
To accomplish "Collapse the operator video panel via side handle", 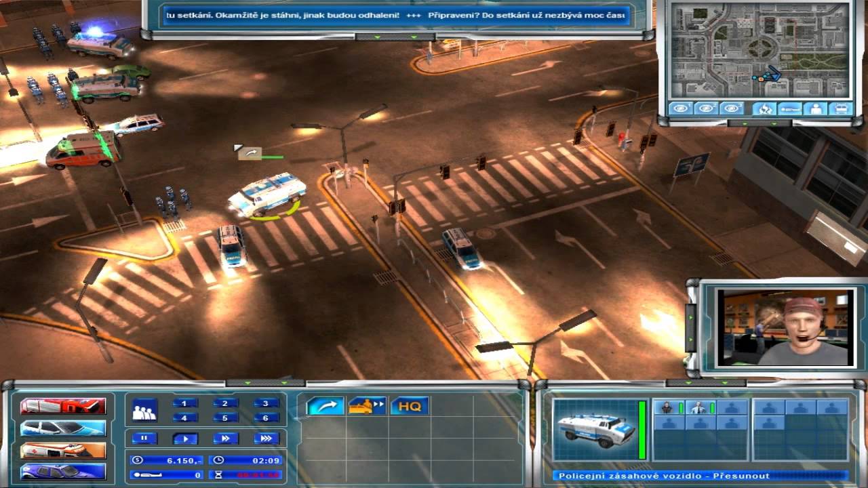I will pos(690,328).
